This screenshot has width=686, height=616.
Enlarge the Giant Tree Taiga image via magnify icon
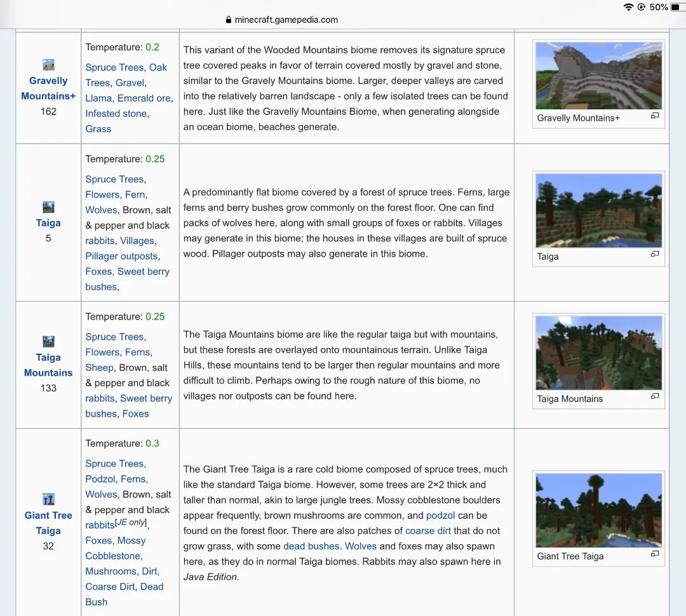click(x=654, y=554)
